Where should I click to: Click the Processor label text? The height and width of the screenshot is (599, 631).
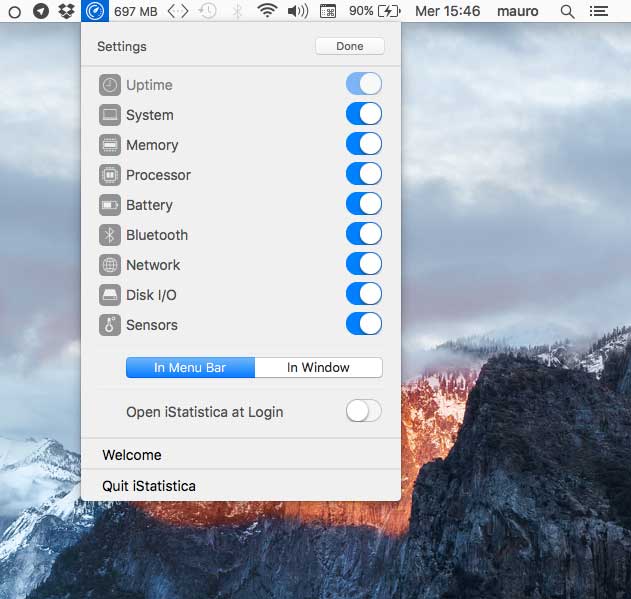click(x=158, y=175)
